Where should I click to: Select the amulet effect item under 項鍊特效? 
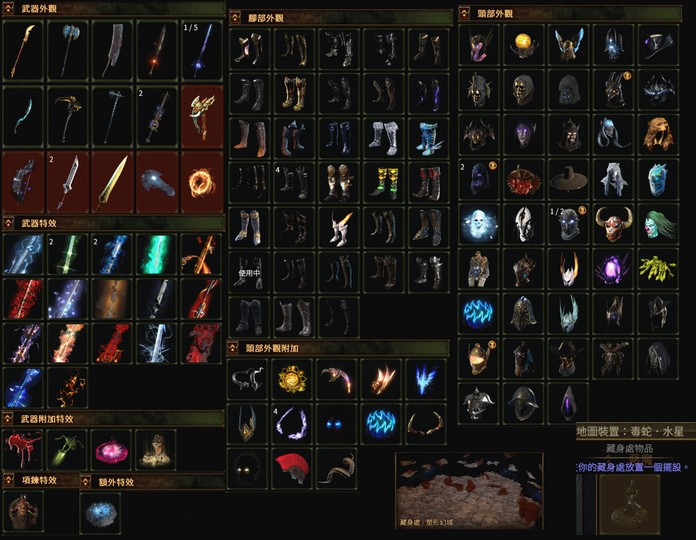coord(23,512)
